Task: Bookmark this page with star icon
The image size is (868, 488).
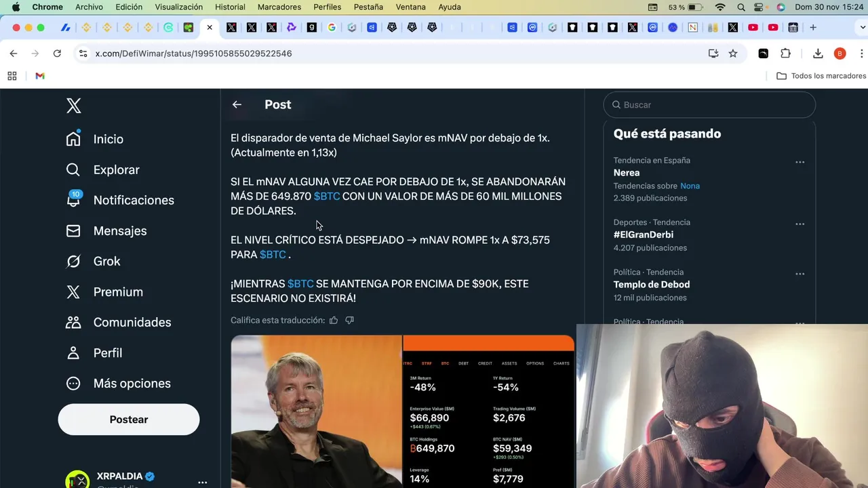Action: [x=733, y=53]
